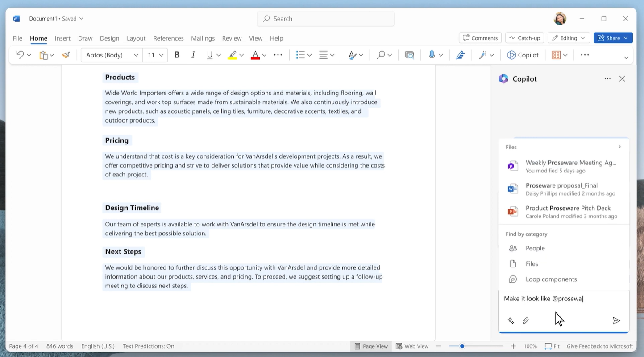Click Fit in status bar
Image resolution: width=644 pixels, height=357 pixels.
coord(552,346)
